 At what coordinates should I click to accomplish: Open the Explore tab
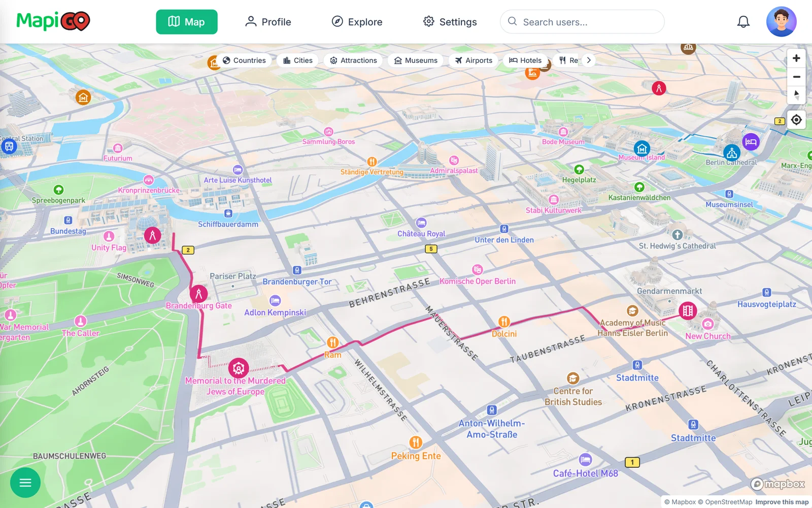357,22
